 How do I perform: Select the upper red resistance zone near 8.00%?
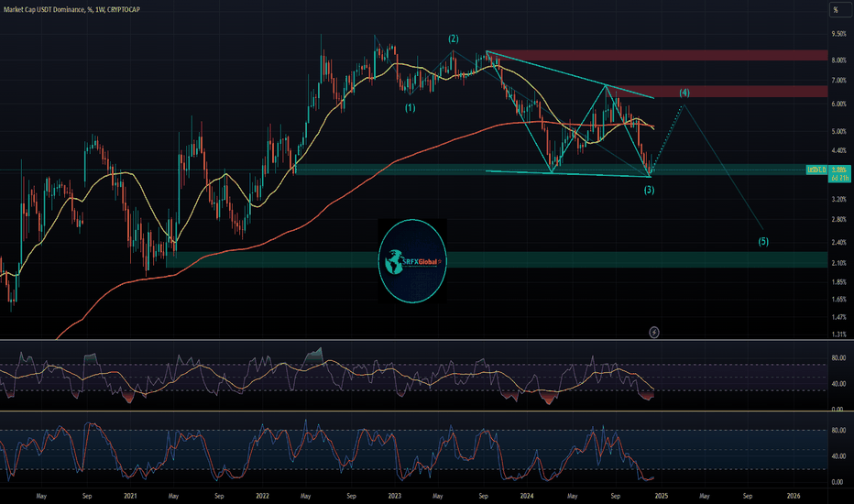657,55
